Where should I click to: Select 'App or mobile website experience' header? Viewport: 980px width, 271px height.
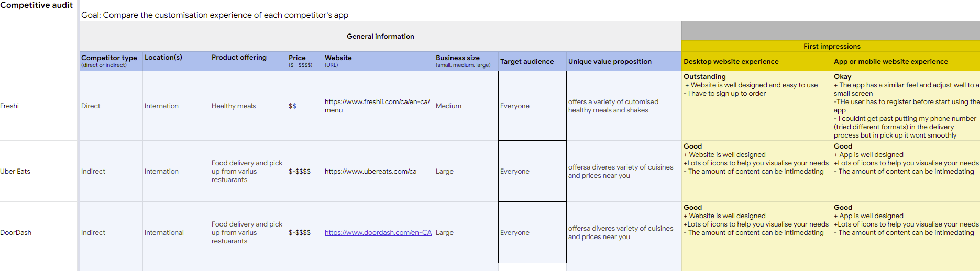(x=906, y=61)
